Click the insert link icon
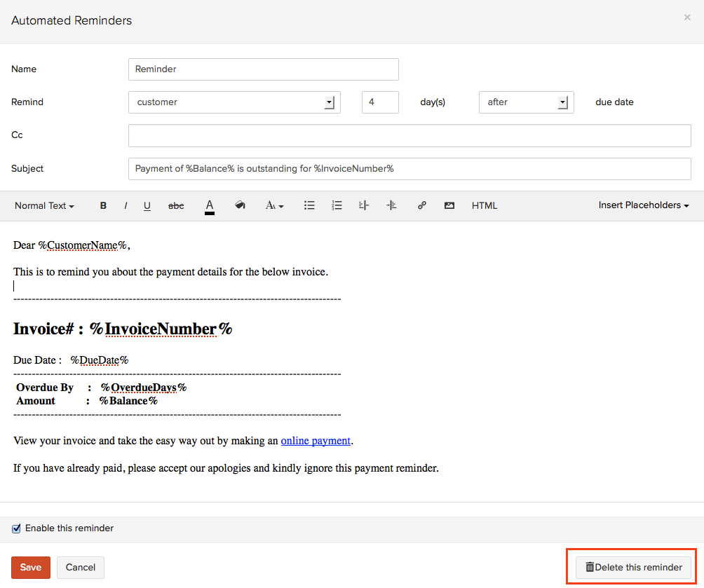704x588 pixels. pos(421,205)
